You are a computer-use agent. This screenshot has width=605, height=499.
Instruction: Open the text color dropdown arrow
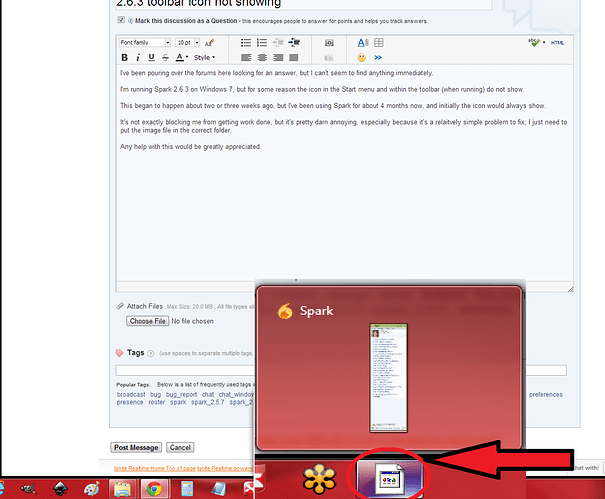[187, 58]
